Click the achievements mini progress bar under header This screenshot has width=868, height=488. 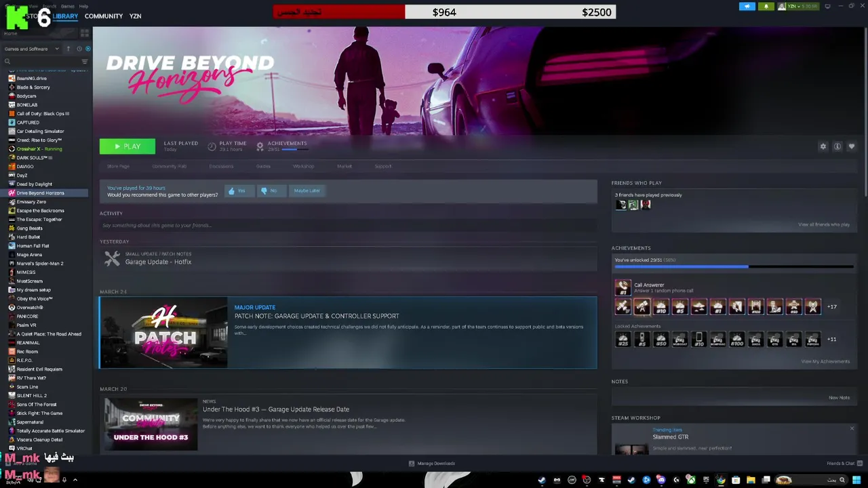coord(294,149)
